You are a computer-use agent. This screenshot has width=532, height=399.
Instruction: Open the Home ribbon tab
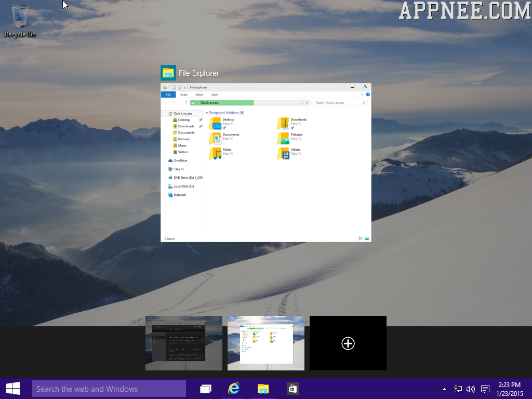tap(183, 95)
